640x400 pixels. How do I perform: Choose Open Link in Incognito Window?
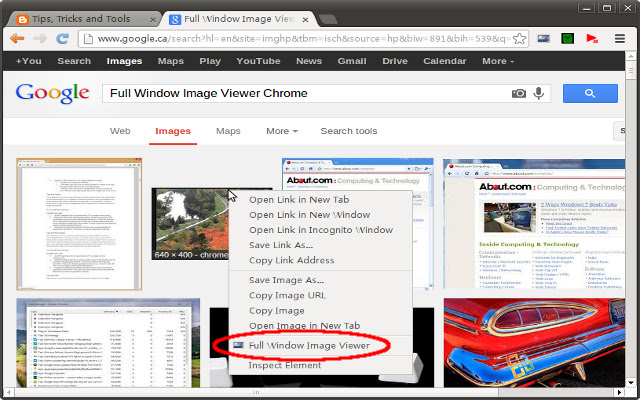click(x=320, y=230)
